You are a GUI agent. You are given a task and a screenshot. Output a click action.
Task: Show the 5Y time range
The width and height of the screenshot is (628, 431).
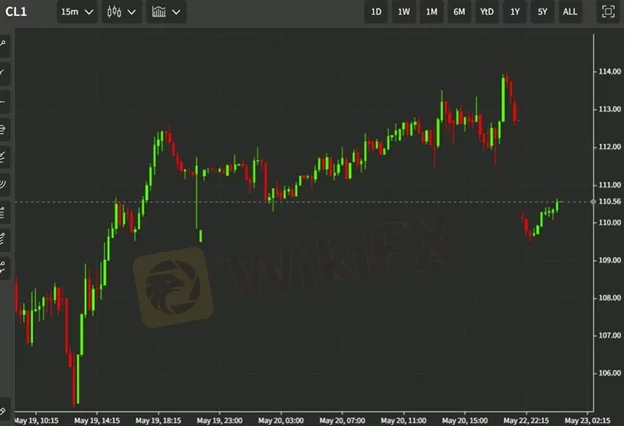(x=542, y=12)
